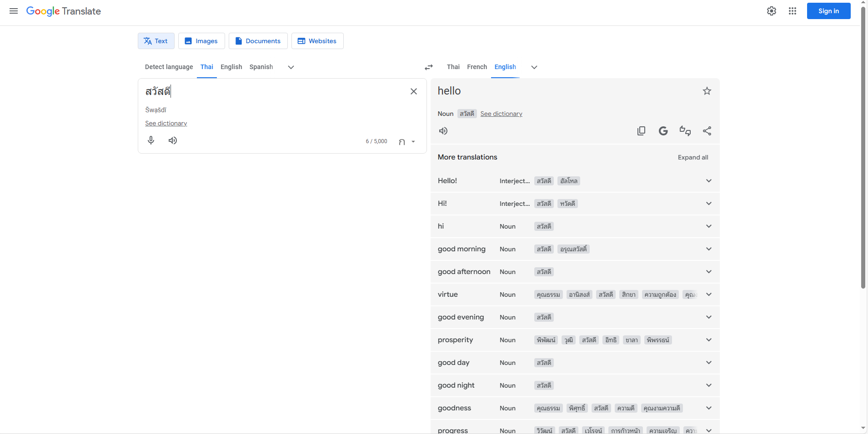Click the Sign in button
The height and width of the screenshot is (434, 868).
point(828,10)
